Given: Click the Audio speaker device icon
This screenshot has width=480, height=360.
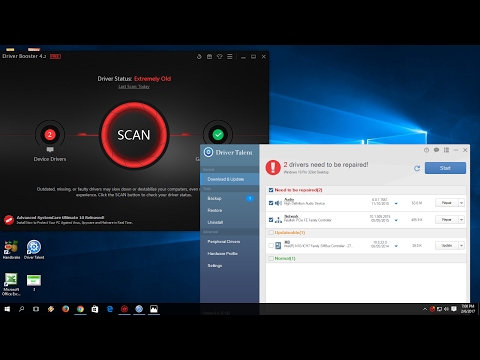Looking at the screenshot, I should (x=278, y=203).
